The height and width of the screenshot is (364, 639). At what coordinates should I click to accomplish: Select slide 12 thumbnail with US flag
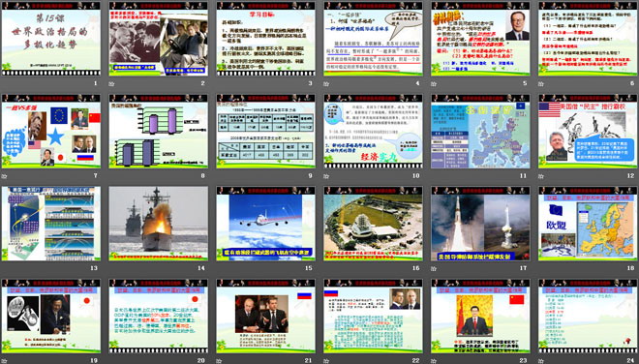[x=588, y=132]
